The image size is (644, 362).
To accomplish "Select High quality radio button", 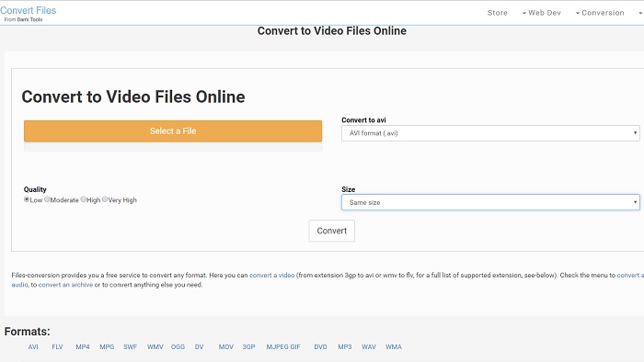I will click(x=84, y=199).
